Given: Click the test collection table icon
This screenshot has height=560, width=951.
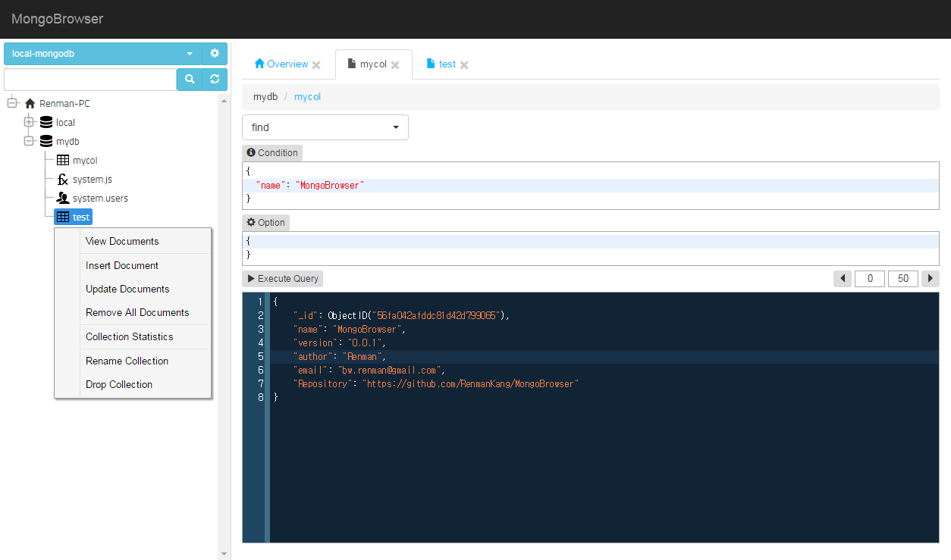Looking at the screenshot, I should (x=64, y=217).
